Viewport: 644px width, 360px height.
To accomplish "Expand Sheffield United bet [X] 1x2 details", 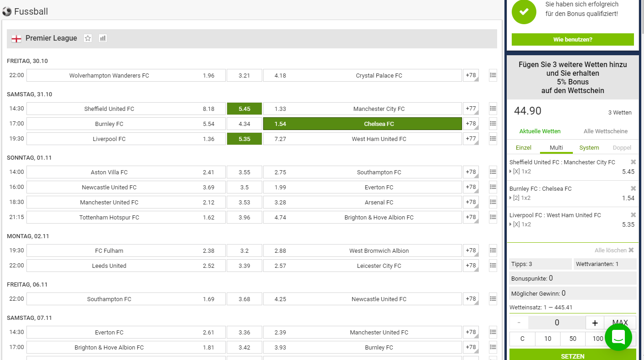I will coord(520,172).
